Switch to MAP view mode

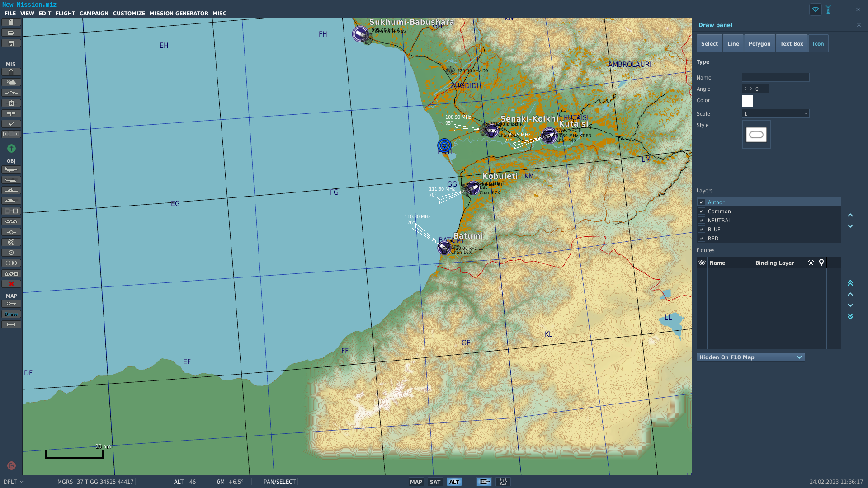click(416, 482)
